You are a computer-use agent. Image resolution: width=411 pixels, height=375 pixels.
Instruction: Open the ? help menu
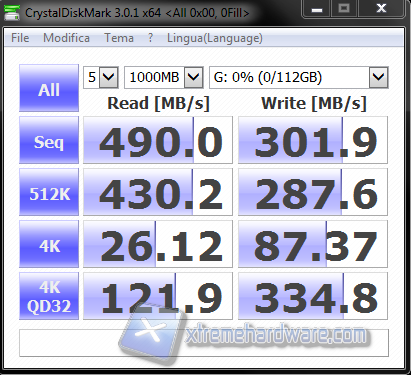pyautogui.click(x=150, y=38)
